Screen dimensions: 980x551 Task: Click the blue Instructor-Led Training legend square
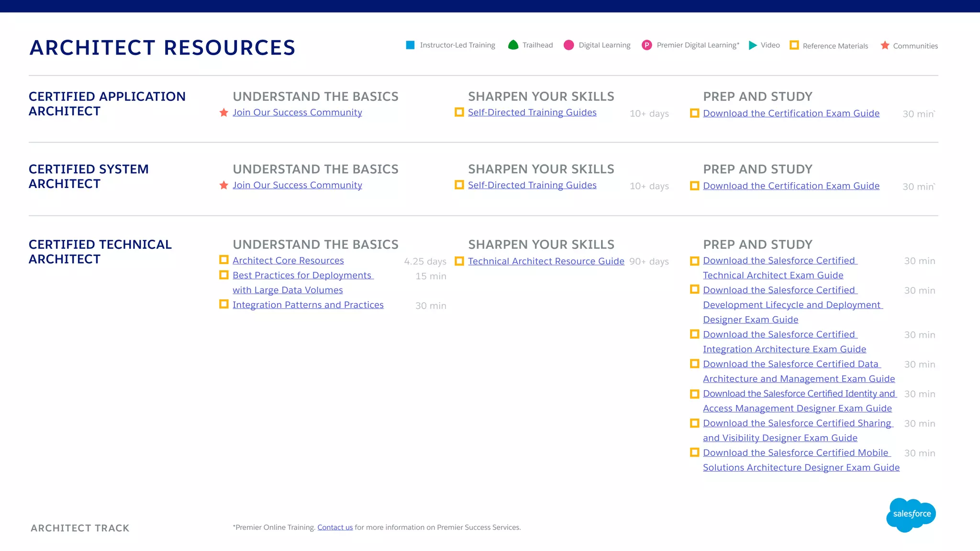point(410,45)
